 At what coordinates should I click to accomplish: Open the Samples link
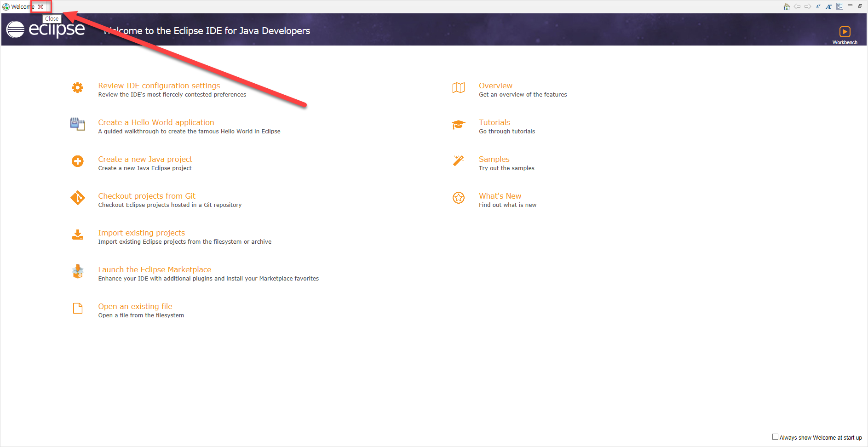[494, 159]
